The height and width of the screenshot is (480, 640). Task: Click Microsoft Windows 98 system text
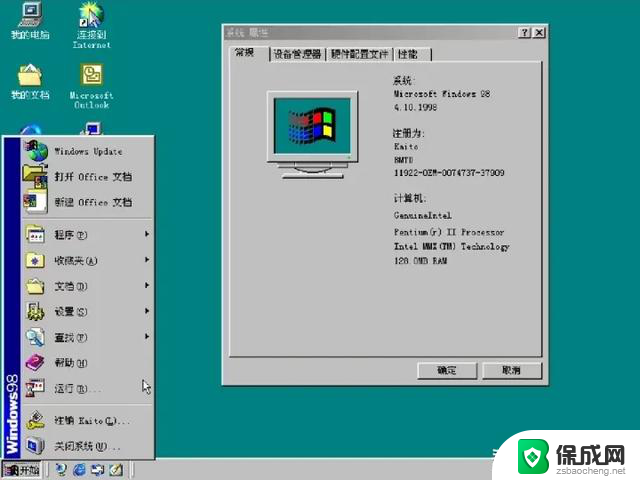pos(442,94)
